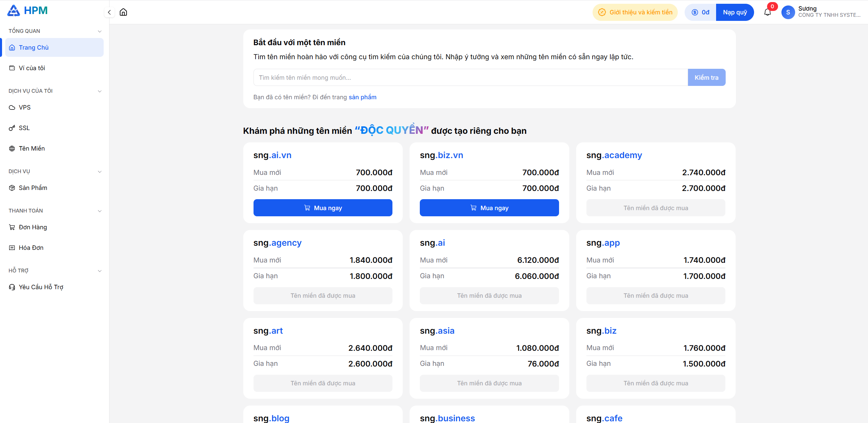The width and height of the screenshot is (868, 423).
Task: Collapse the THANH TOÁN section
Action: (x=100, y=211)
